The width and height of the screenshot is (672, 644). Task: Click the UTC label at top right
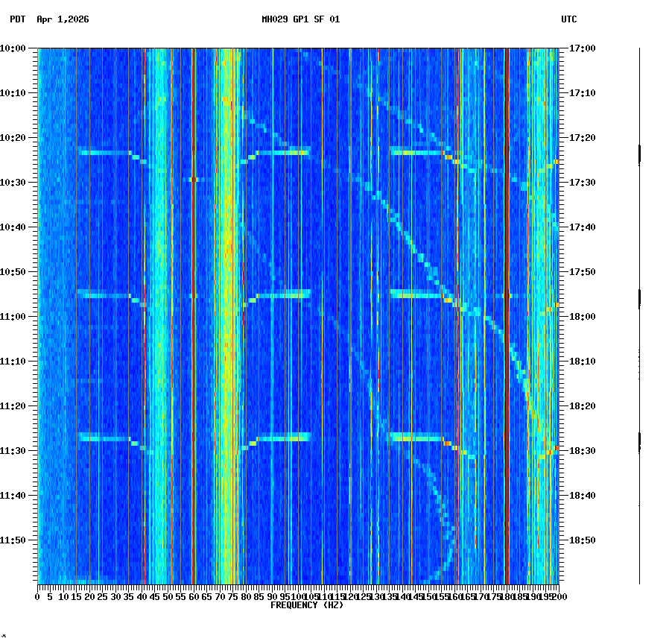pyautogui.click(x=570, y=20)
